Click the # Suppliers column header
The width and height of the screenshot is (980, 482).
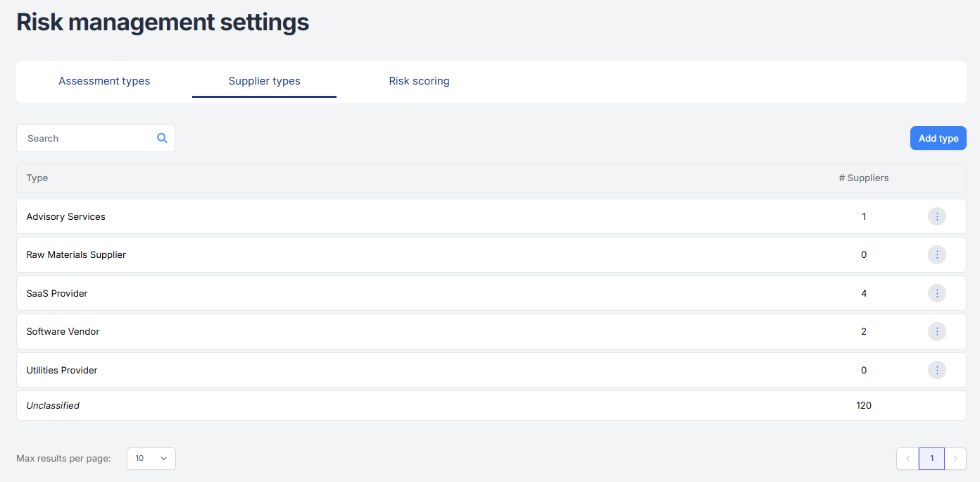coord(863,178)
